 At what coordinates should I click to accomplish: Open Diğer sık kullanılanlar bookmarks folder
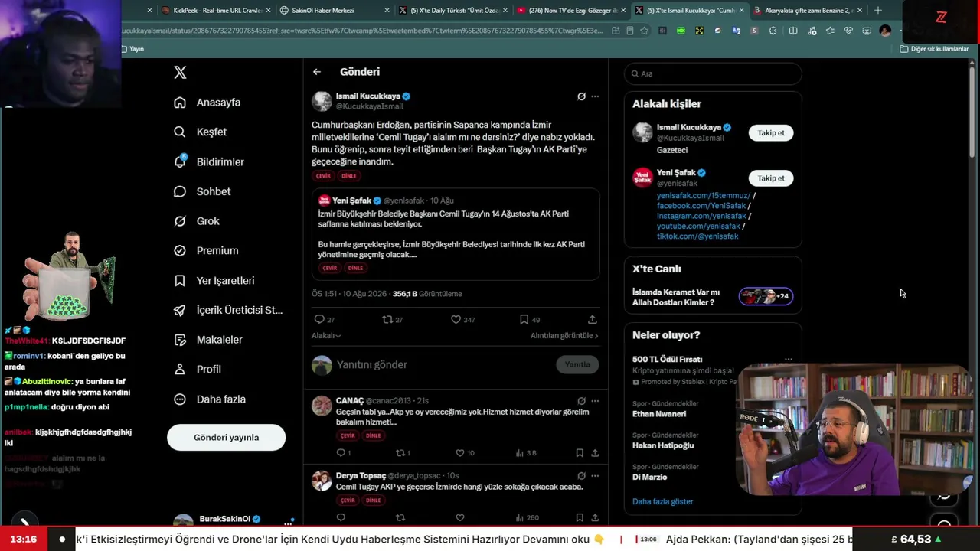click(x=934, y=49)
